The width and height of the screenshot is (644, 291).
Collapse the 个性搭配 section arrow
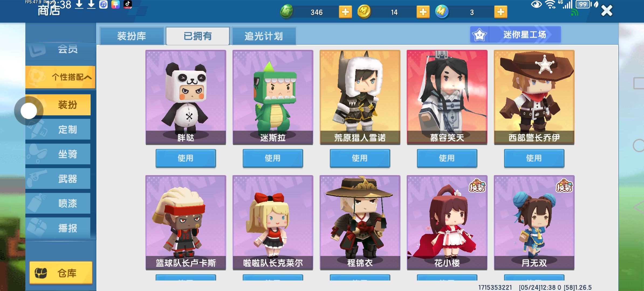88,78
